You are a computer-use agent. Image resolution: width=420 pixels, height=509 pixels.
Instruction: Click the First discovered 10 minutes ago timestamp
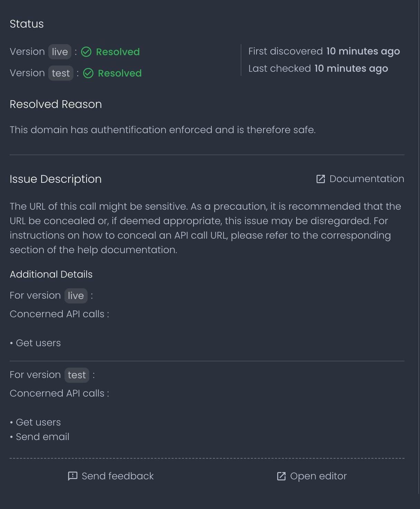[x=363, y=51]
